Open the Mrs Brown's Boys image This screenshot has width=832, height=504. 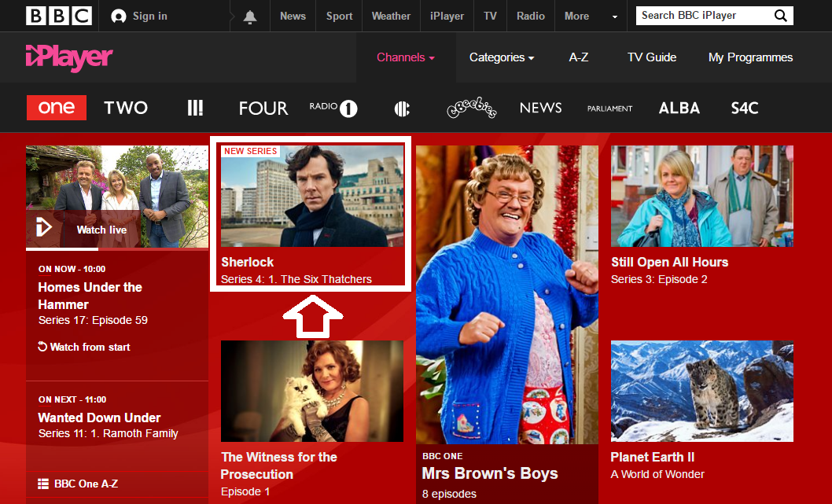click(507, 295)
